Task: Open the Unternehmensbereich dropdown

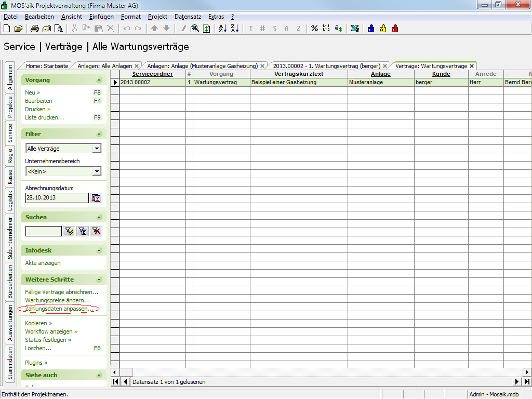Action: click(97, 171)
